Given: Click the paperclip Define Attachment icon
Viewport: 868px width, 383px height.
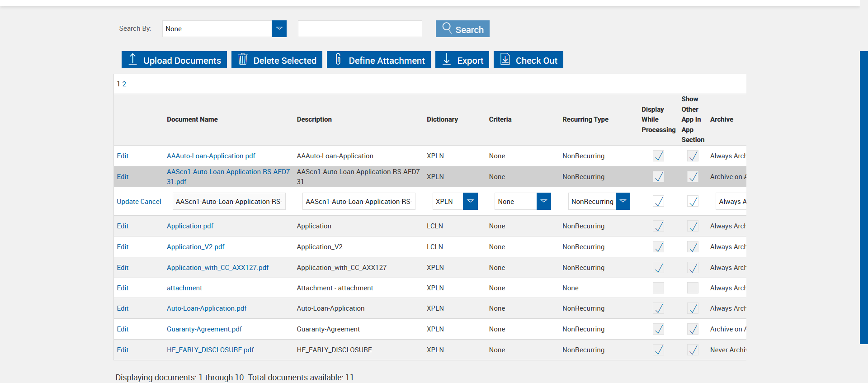Looking at the screenshot, I should (338, 59).
